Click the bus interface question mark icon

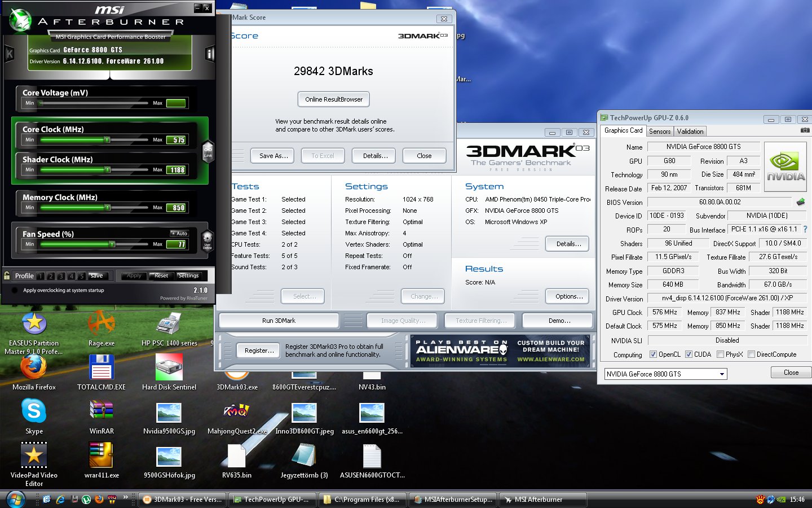click(805, 229)
